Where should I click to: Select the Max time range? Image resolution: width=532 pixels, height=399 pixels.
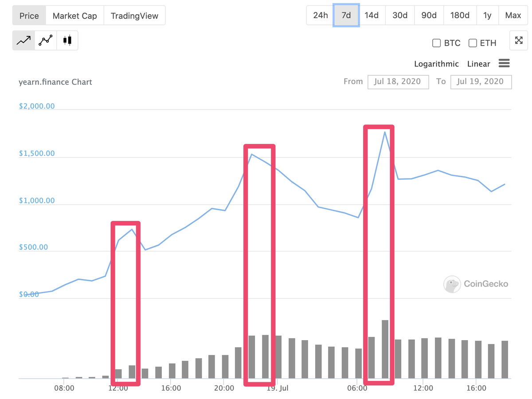coord(513,15)
